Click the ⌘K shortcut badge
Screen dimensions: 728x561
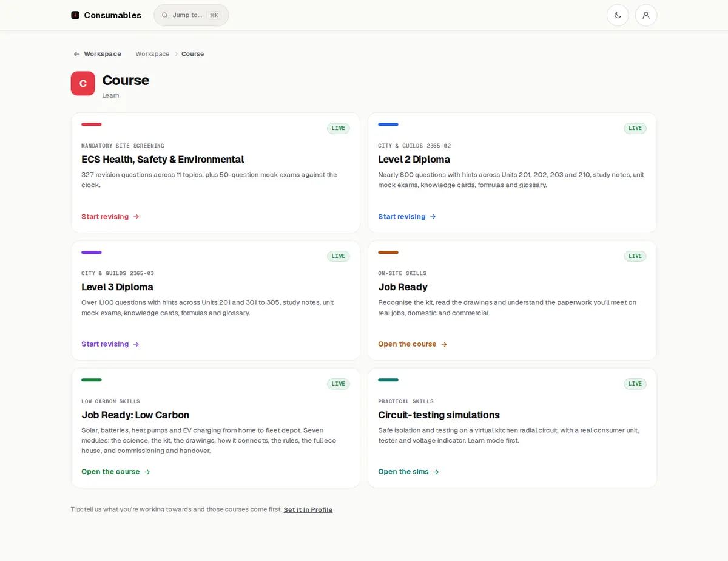click(214, 15)
